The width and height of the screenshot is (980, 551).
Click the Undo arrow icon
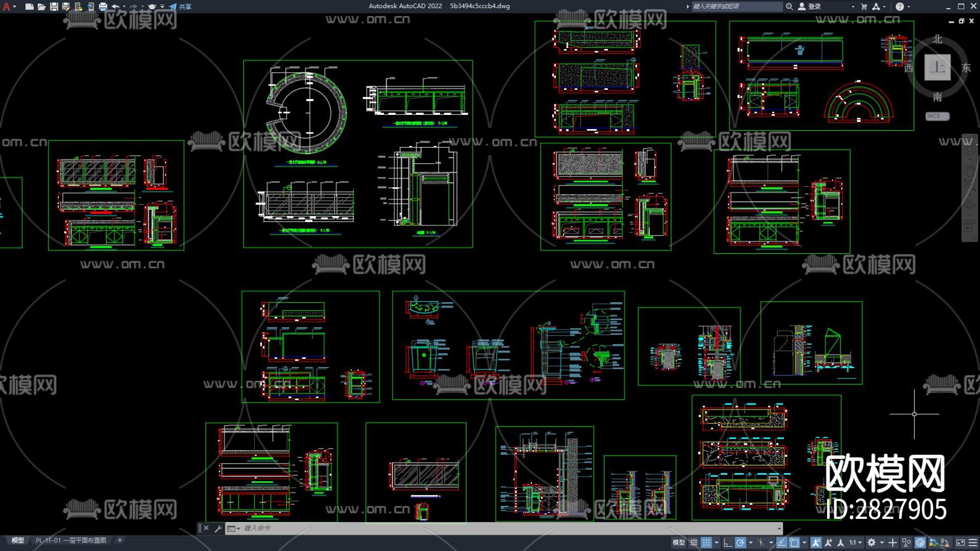(x=115, y=7)
